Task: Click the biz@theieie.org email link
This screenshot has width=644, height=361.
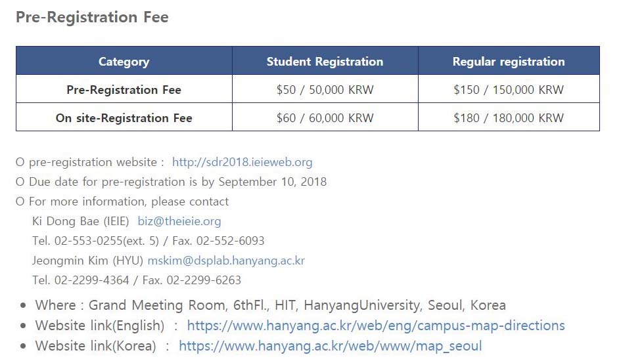Action: coord(179,221)
